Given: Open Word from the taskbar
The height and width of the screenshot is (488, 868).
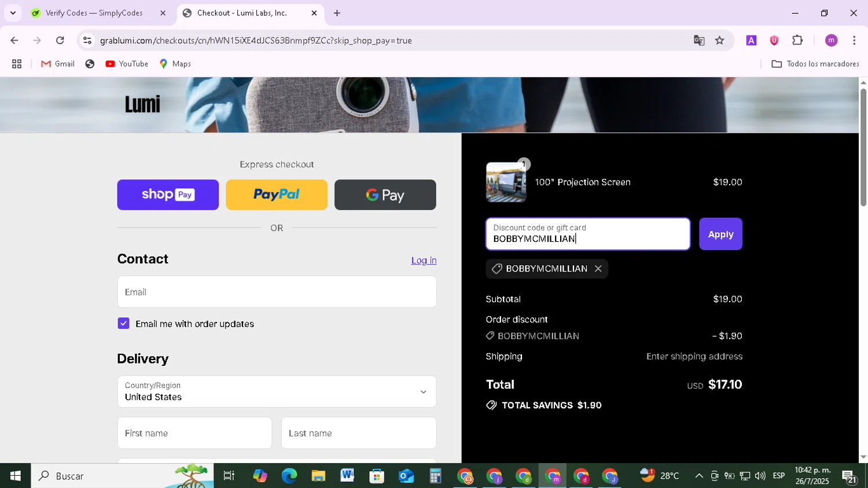Looking at the screenshot, I should point(347,476).
